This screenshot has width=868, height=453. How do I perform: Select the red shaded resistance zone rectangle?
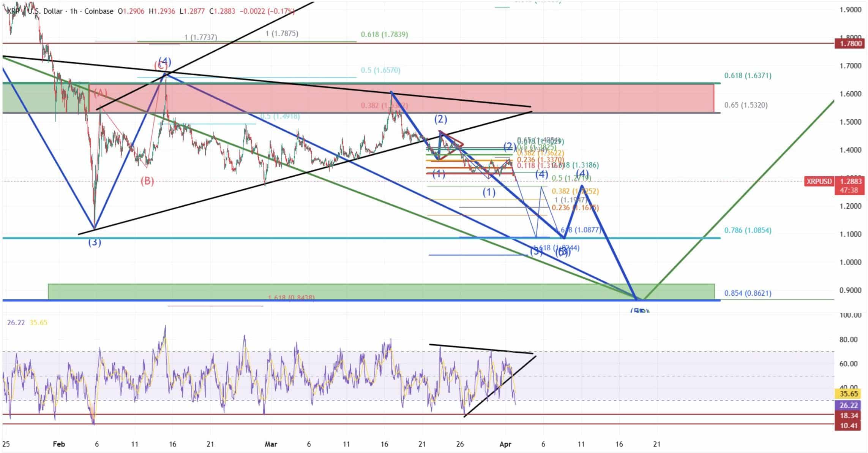coord(401,98)
